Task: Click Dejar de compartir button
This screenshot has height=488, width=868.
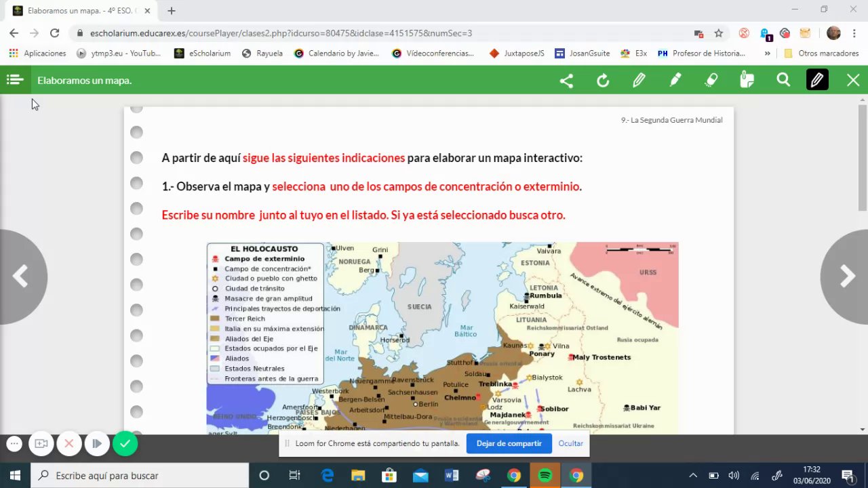Action: click(x=509, y=443)
